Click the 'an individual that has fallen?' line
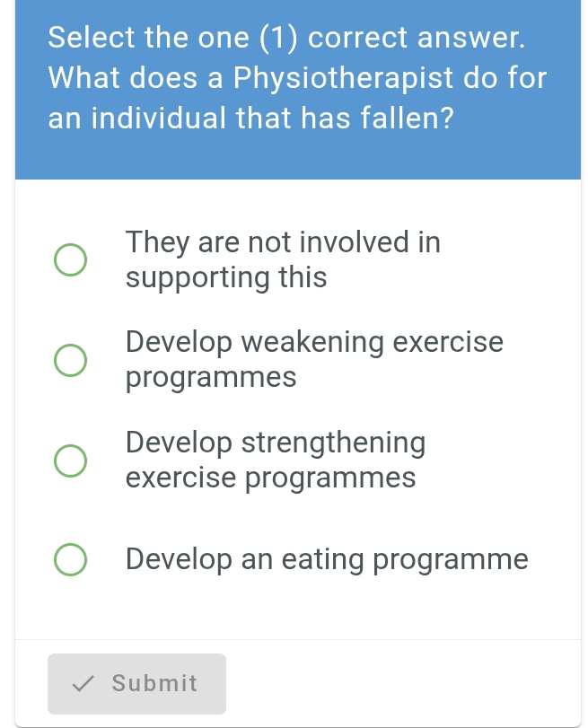 click(250, 118)
